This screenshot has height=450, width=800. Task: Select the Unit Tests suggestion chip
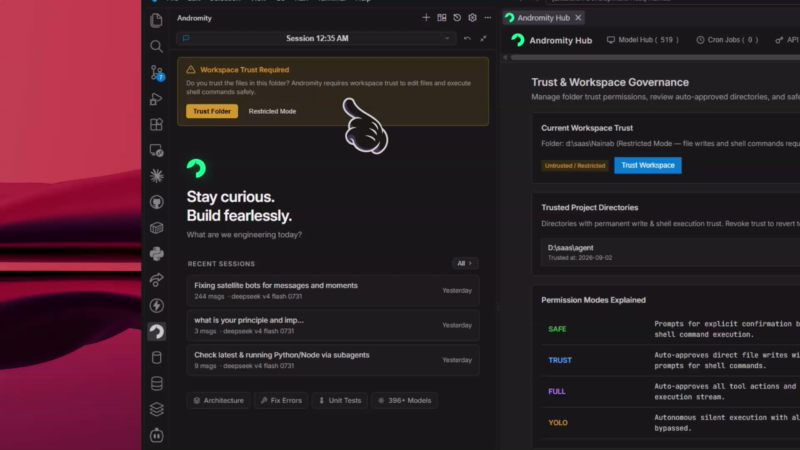[340, 401]
